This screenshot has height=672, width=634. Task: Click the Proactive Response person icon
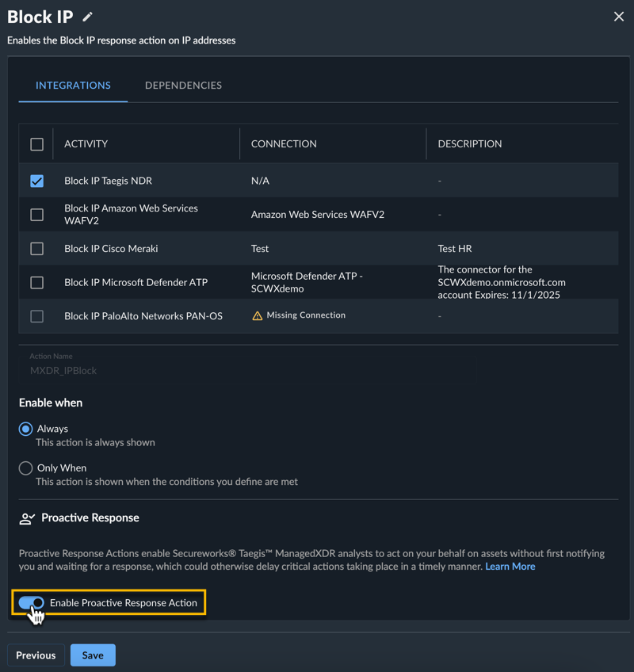pos(27,518)
